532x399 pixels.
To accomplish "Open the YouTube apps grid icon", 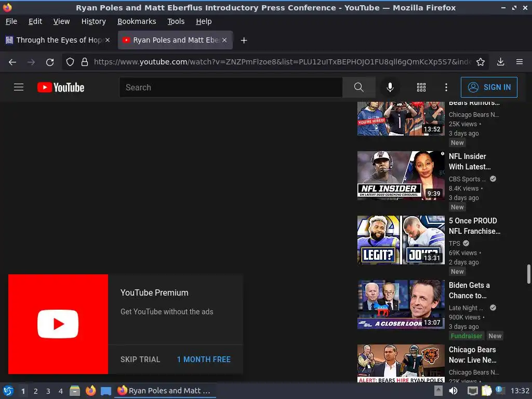I will (421, 87).
